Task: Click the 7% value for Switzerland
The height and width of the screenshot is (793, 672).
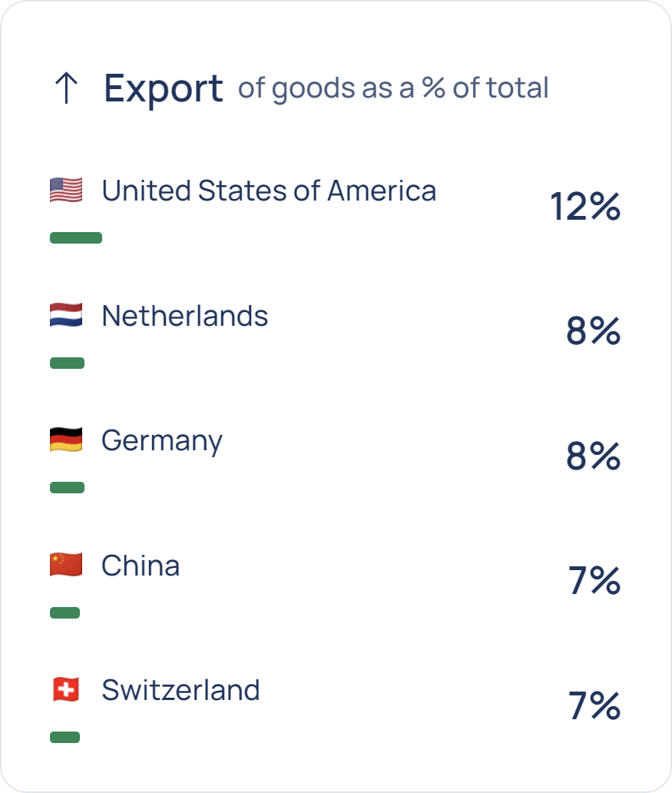Action: pos(594,706)
